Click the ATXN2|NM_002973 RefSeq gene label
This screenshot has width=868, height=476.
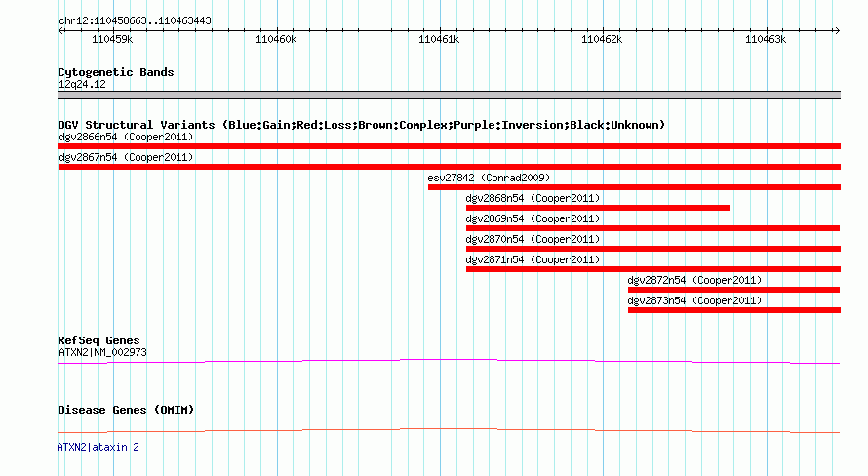[x=102, y=352]
